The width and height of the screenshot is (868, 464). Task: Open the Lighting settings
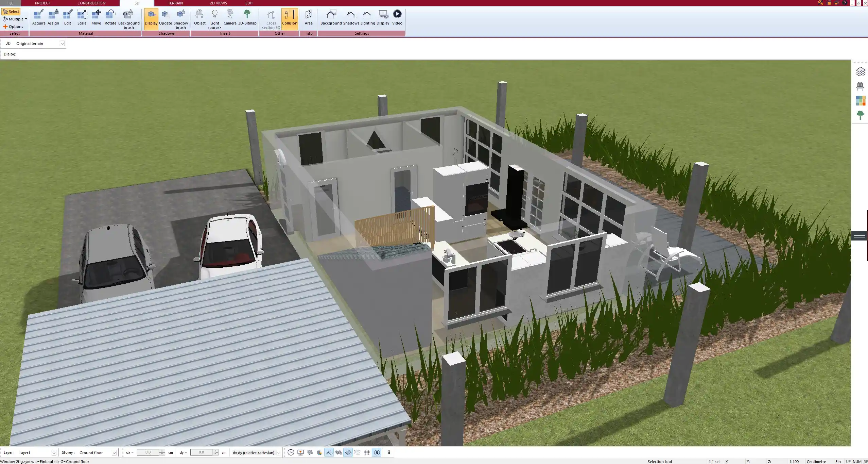point(366,17)
